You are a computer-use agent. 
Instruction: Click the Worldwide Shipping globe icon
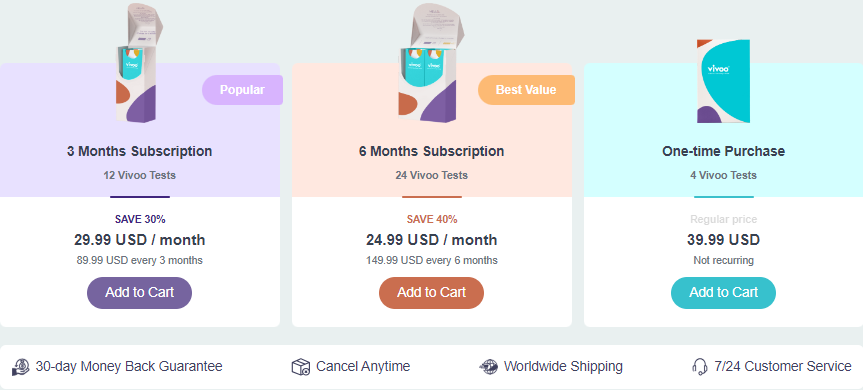(489, 366)
